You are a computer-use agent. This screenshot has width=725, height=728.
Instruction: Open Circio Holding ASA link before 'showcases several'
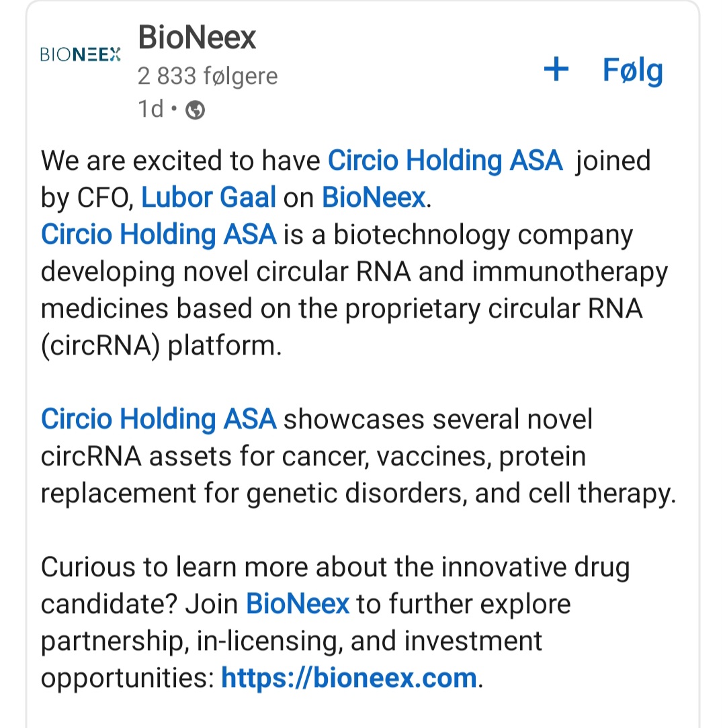pos(159,419)
